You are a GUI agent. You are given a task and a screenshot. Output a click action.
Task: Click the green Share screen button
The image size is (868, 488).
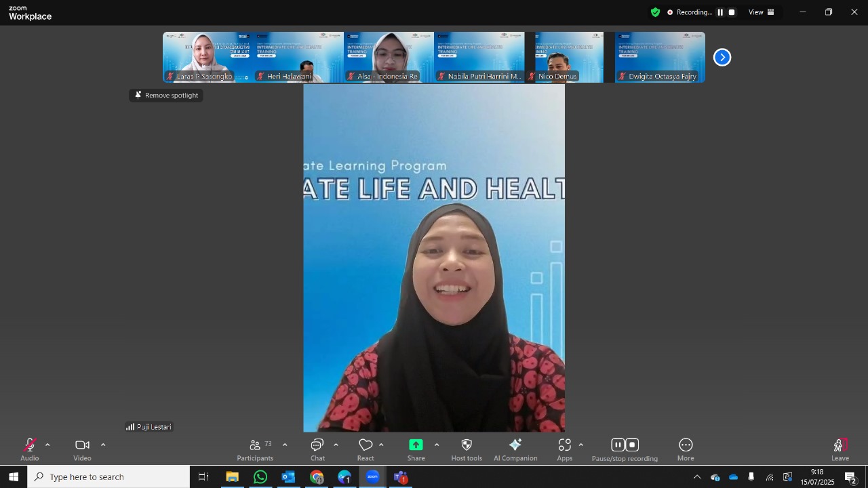click(x=416, y=445)
